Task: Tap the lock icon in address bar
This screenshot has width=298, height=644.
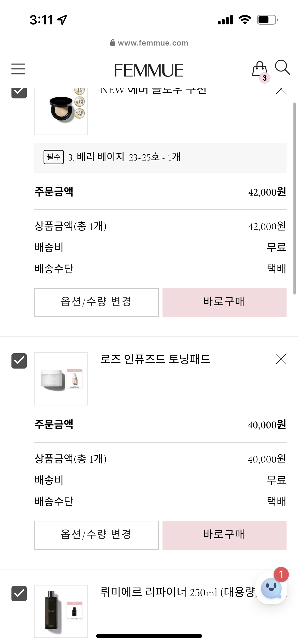Action: (113, 43)
